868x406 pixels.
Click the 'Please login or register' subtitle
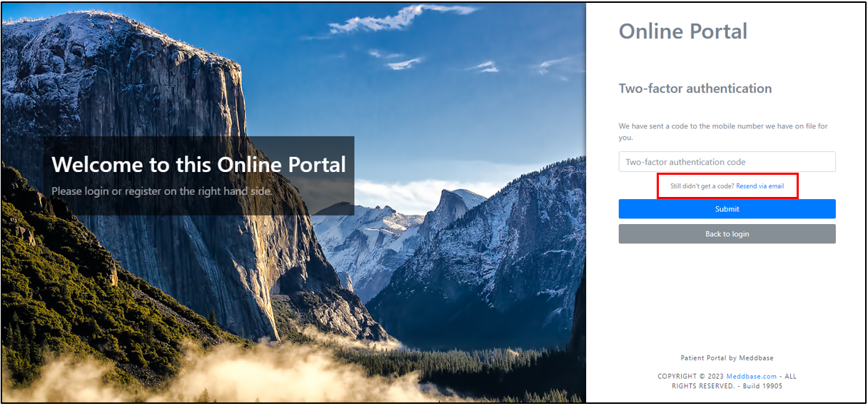click(161, 191)
